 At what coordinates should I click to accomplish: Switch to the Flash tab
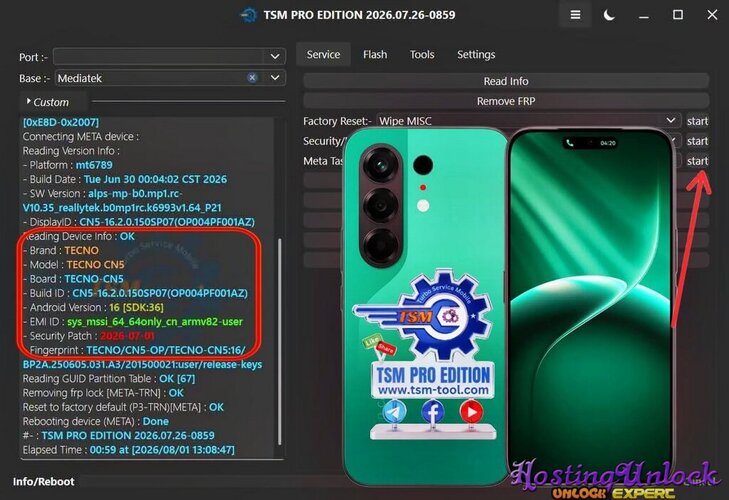tap(375, 54)
